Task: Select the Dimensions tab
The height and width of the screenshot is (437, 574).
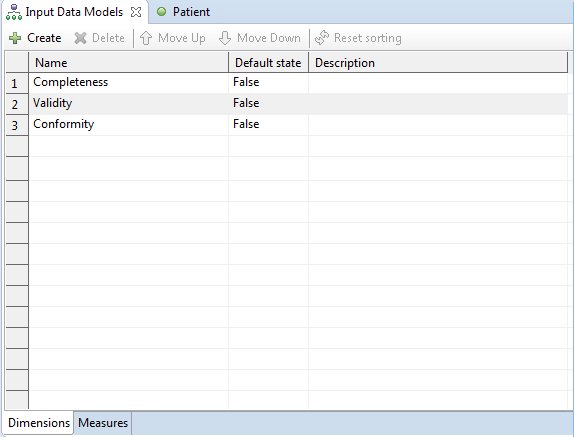Action: pyautogui.click(x=39, y=423)
